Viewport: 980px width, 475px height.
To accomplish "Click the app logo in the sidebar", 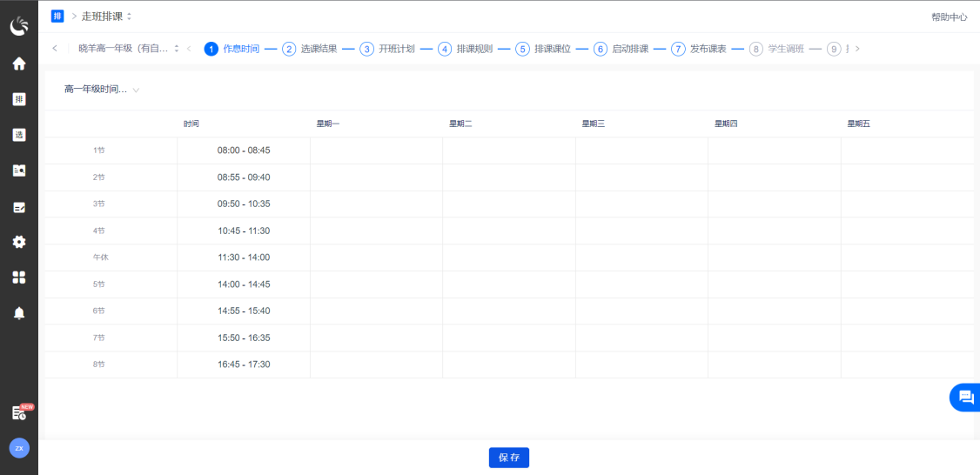I will (x=19, y=25).
